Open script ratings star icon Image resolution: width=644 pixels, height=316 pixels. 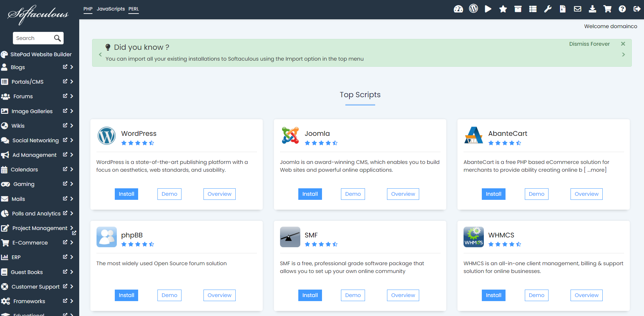pyautogui.click(x=503, y=9)
